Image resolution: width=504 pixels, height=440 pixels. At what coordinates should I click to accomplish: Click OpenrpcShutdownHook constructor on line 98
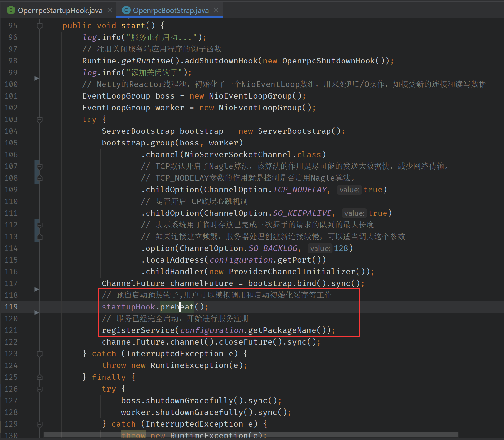pos(329,61)
